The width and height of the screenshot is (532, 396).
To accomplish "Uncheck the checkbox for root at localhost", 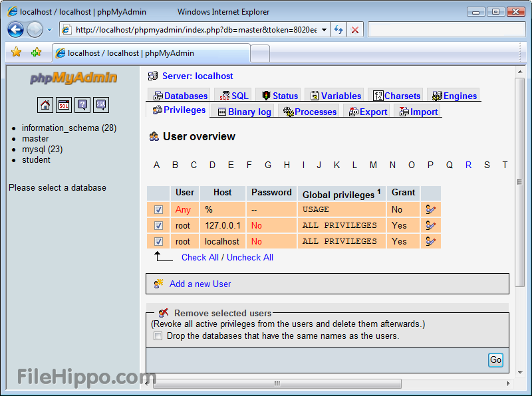I will [158, 241].
